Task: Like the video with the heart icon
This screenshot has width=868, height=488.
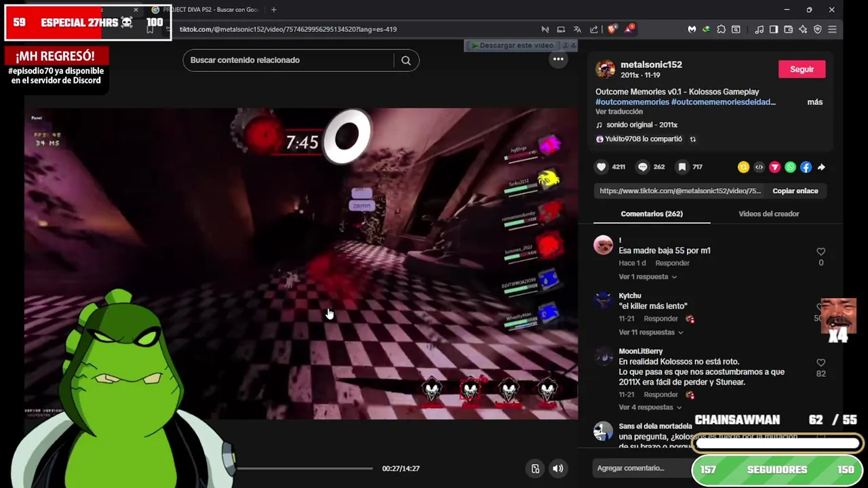Action: (x=601, y=167)
